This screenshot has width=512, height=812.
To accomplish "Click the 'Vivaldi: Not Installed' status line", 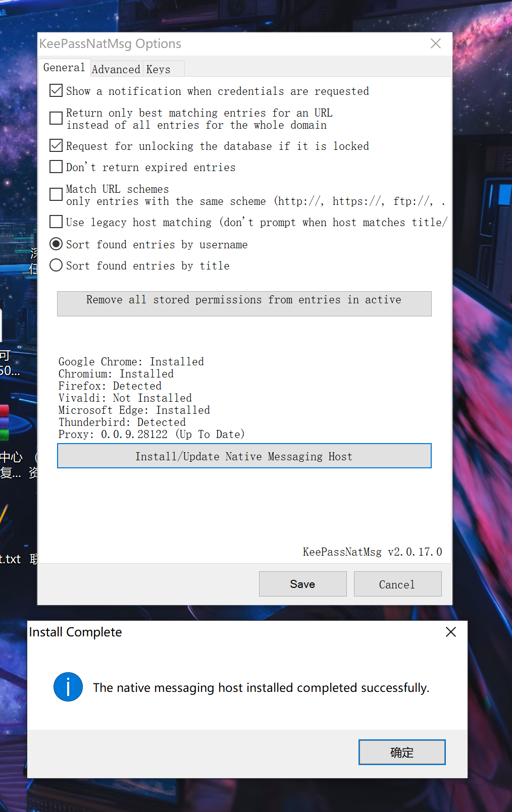I will (125, 398).
